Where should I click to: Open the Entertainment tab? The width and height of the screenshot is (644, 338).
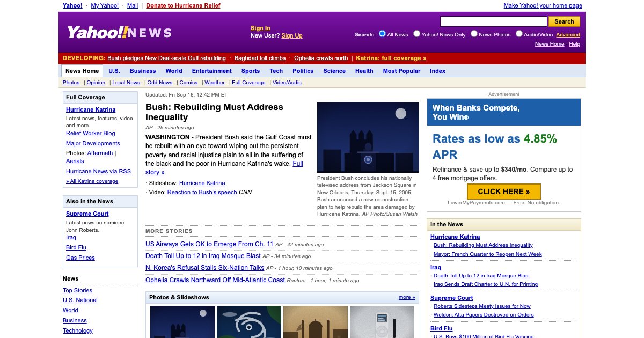[x=212, y=71]
